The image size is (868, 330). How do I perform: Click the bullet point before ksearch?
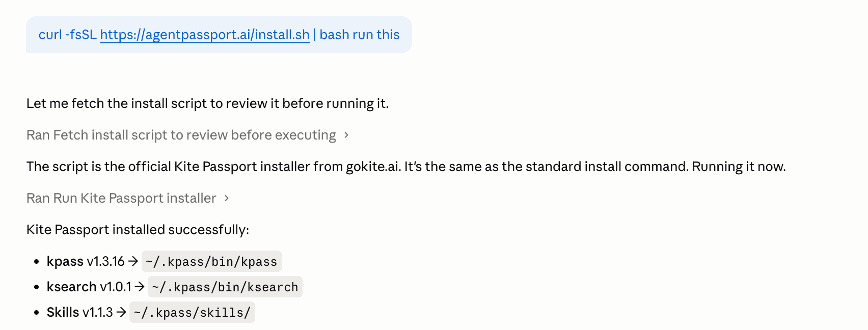pos(36,287)
